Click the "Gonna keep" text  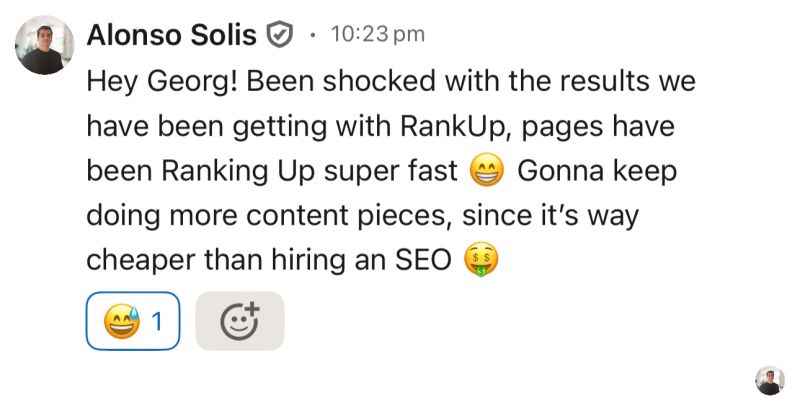click(x=597, y=172)
